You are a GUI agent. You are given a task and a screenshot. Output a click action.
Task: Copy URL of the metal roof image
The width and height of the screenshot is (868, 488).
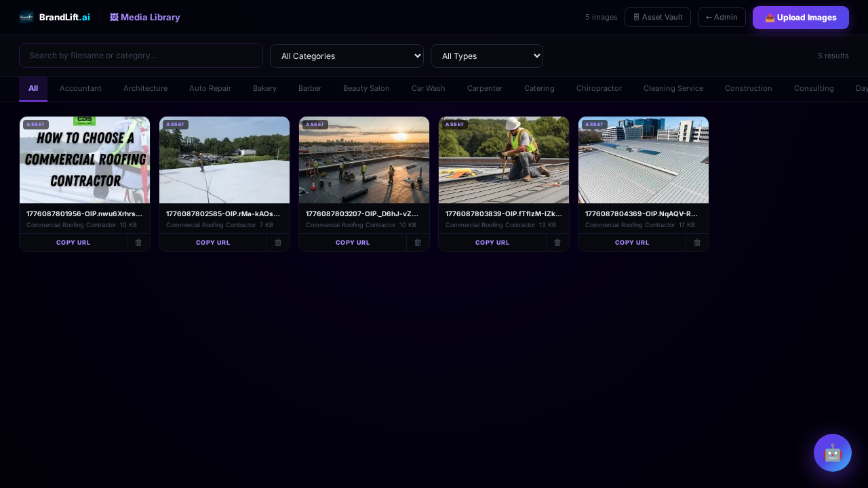pyautogui.click(x=632, y=243)
